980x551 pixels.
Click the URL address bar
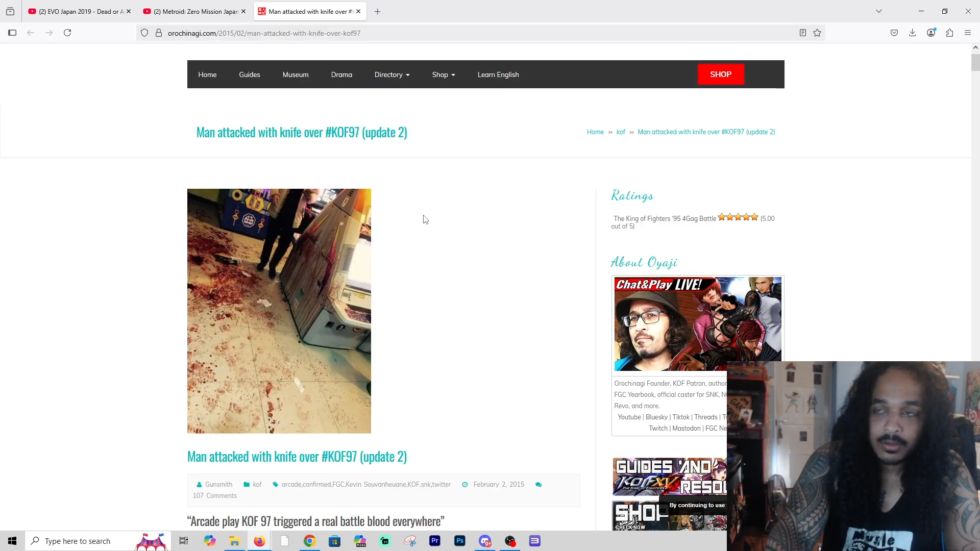pos(480,33)
